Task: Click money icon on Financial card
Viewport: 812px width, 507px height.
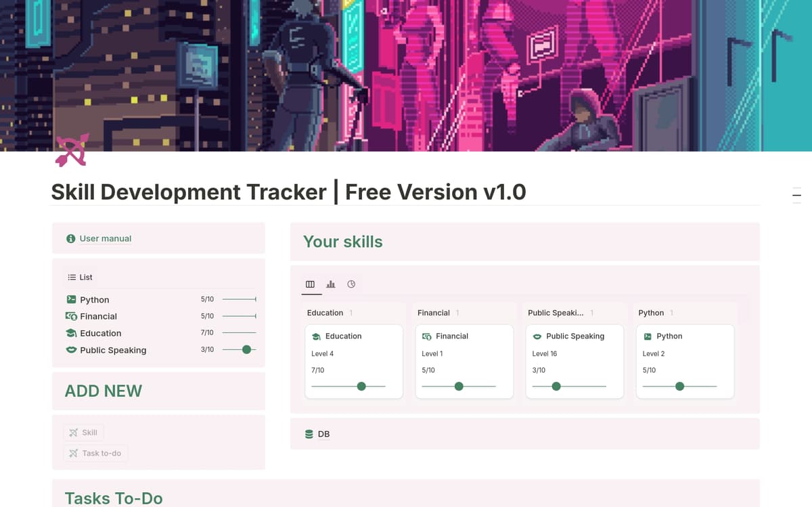Action: coord(427,336)
